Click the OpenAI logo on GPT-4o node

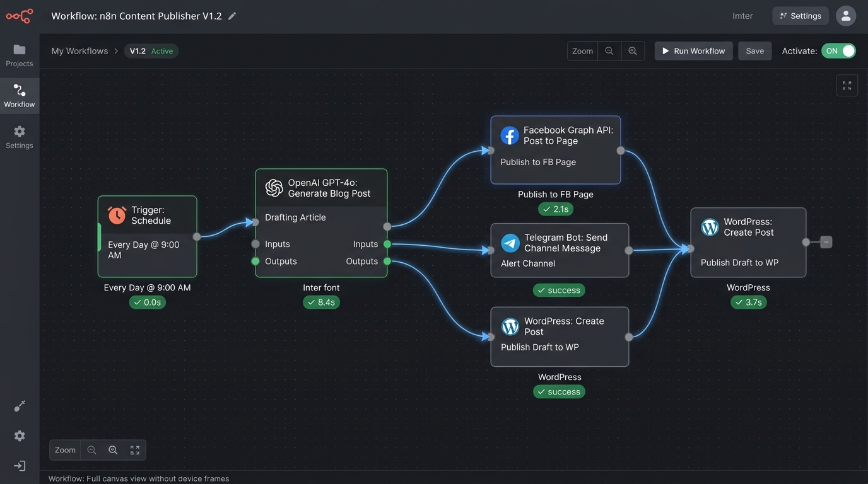[x=274, y=188]
